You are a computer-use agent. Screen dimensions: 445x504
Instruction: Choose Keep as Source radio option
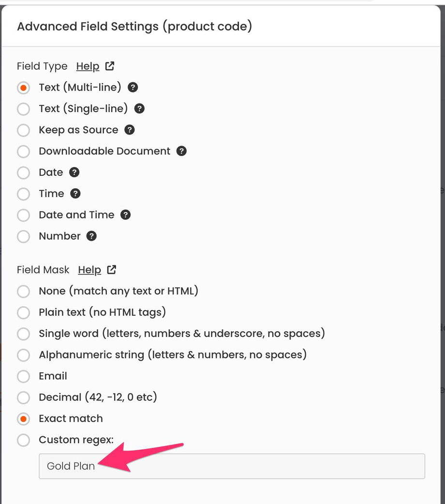tap(23, 130)
